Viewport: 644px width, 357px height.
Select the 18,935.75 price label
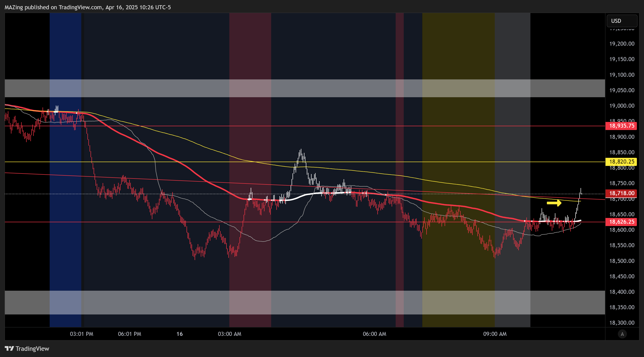[621, 126]
